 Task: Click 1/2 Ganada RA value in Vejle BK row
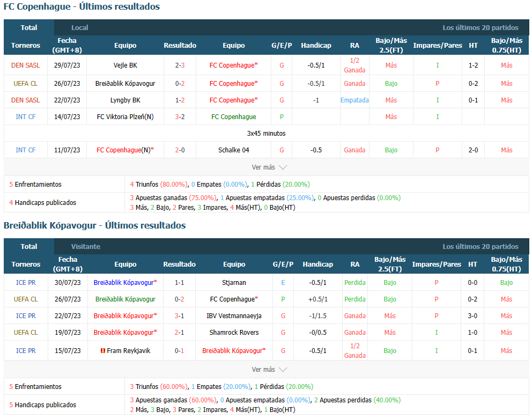click(x=354, y=65)
